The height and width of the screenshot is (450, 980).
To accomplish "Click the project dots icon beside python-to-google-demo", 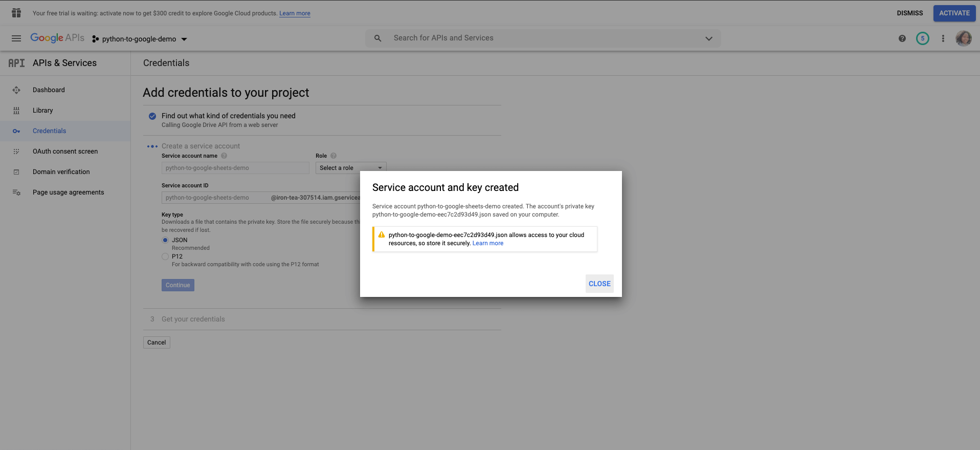I will point(95,39).
